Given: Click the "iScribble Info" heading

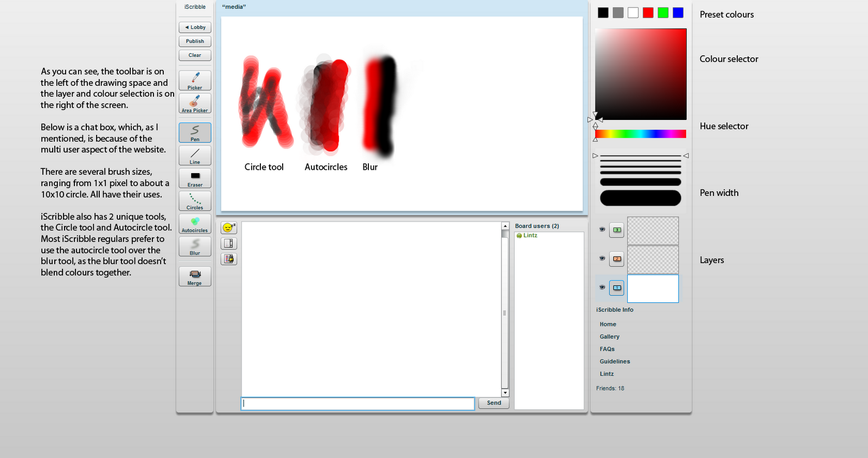Looking at the screenshot, I should click(615, 310).
